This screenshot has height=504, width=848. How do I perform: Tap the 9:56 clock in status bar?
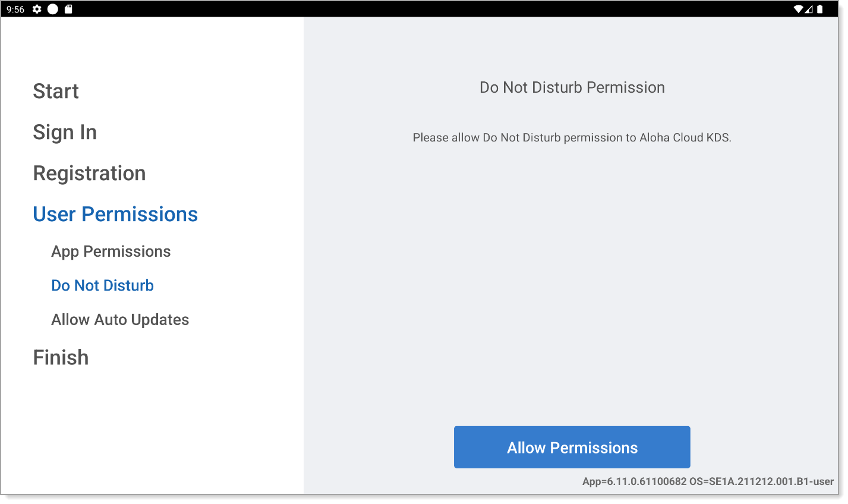[x=15, y=10]
